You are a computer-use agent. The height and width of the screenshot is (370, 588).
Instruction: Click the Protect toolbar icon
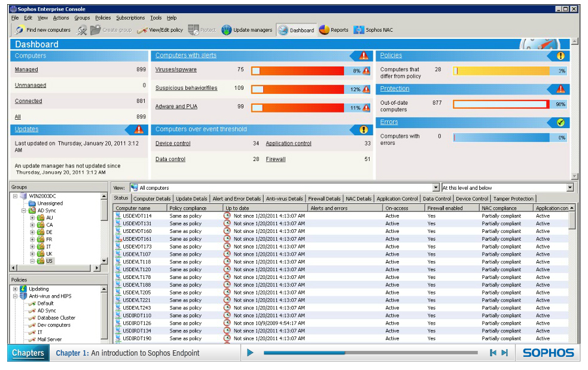point(193,30)
